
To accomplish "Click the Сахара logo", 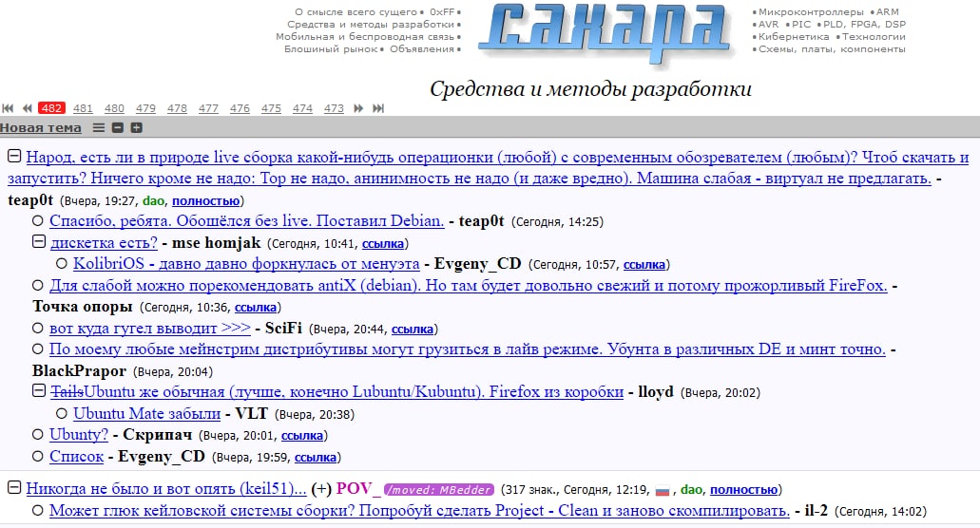I will pos(605,32).
